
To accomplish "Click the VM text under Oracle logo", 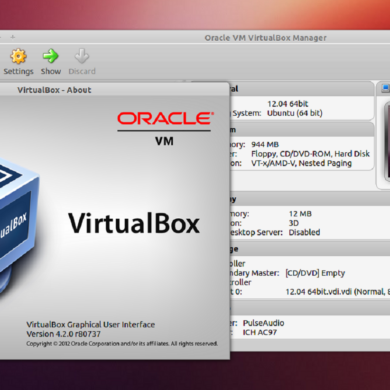I will 164,141.
